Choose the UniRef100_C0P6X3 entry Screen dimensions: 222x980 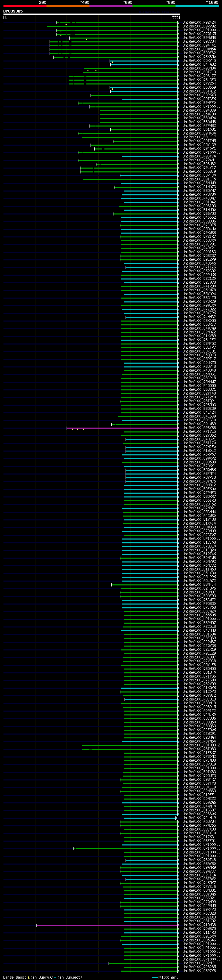point(199,95)
